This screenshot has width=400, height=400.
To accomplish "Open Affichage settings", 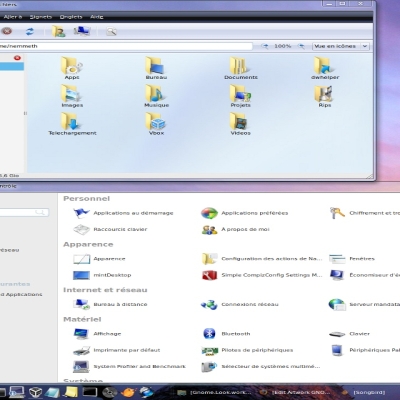I will (x=97, y=334).
